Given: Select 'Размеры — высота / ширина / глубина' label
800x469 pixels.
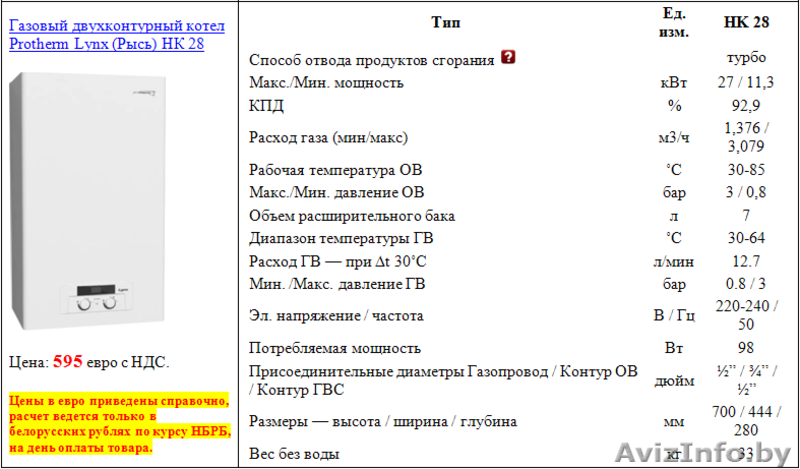Looking at the screenshot, I should [383, 422].
